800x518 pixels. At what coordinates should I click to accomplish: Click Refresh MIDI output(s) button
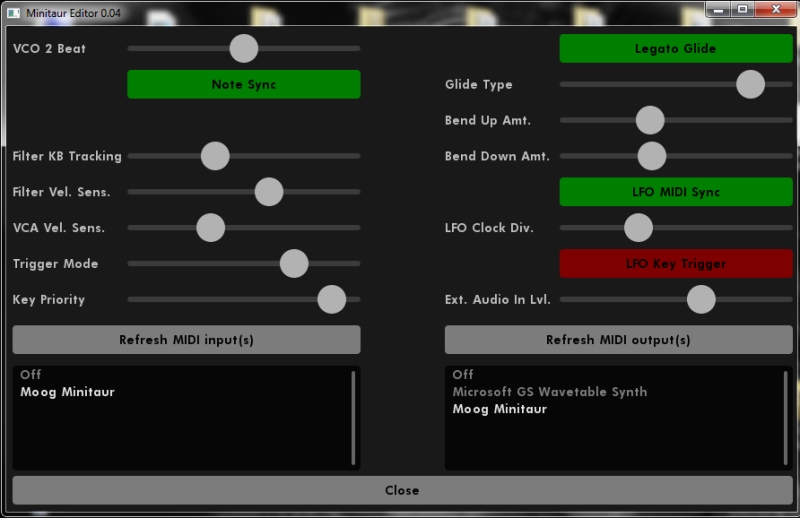[x=618, y=340]
